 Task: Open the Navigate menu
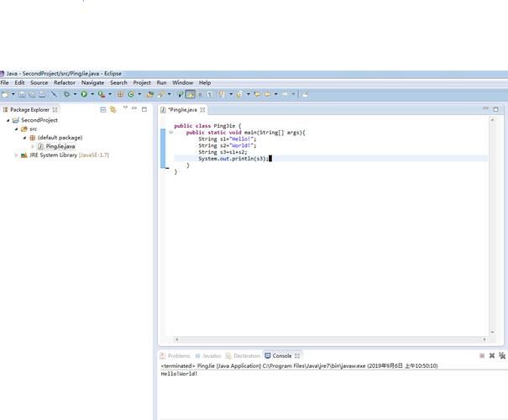[92, 82]
